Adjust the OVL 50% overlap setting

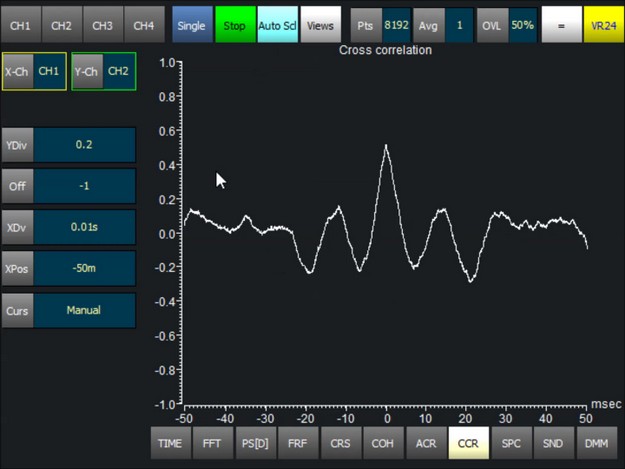[521, 24]
